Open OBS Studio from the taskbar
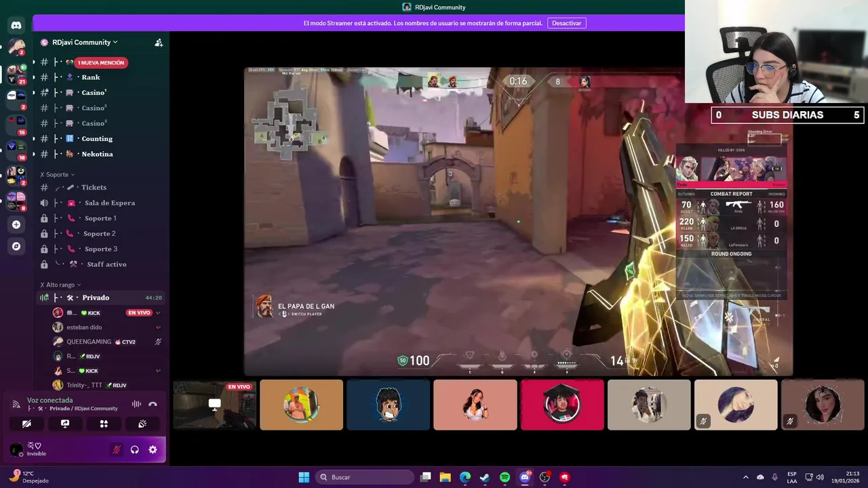 pos(545,477)
